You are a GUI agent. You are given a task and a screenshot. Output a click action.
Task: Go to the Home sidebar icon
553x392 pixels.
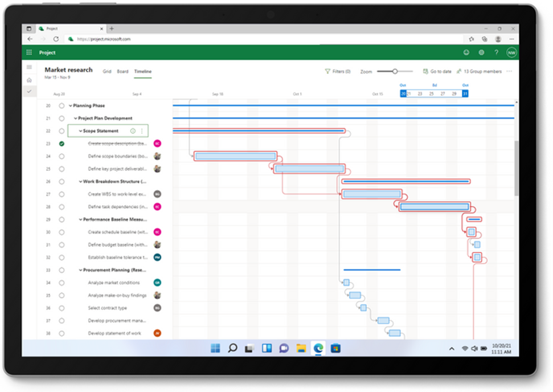tap(29, 80)
